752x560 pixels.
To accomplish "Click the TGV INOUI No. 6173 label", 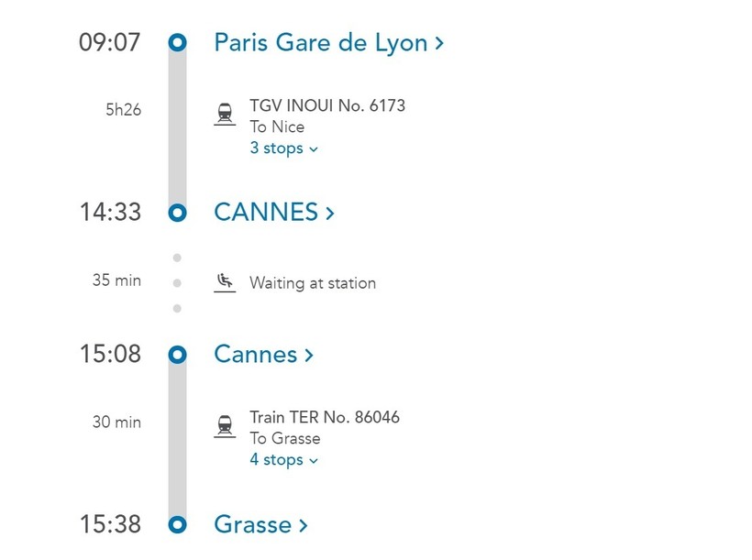I will coord(326,105).
